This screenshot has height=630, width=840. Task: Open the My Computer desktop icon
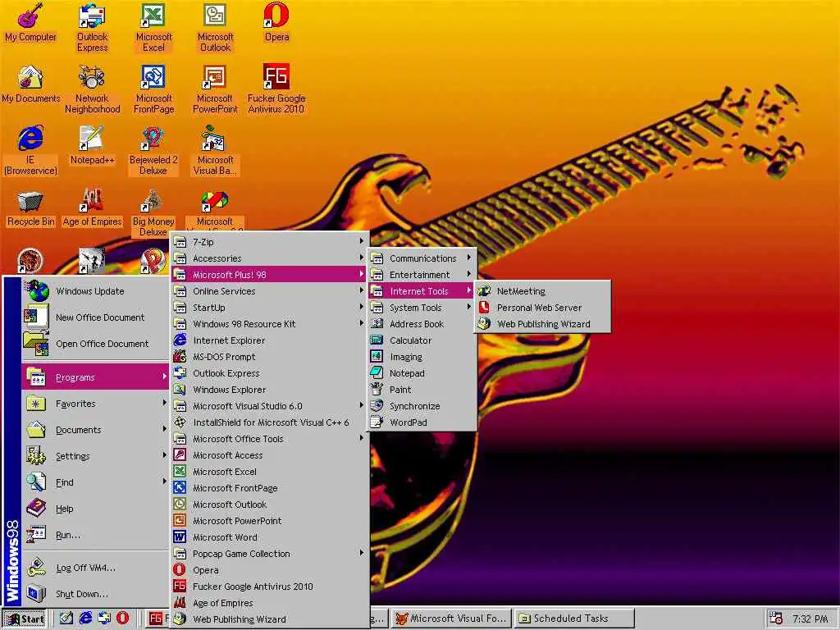(x=30, y=24)
